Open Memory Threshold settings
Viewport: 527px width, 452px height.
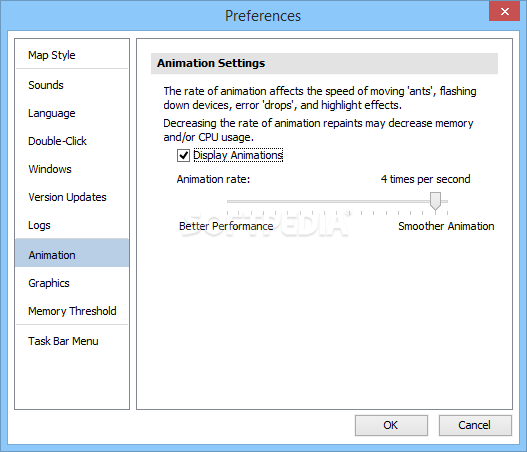72,311
